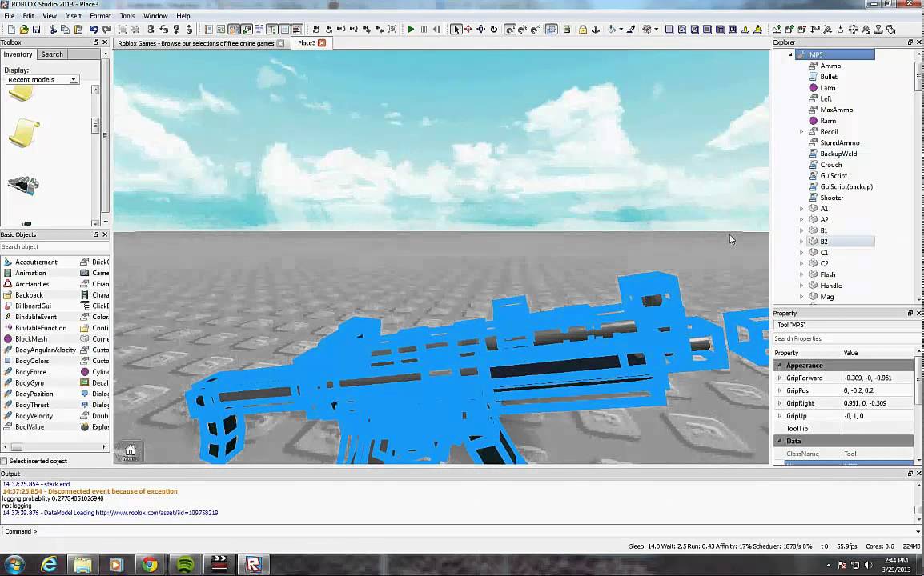Screen dimensions: 924x576
Task: Select the Shooter script in Explorer
Action: (831, 198)
